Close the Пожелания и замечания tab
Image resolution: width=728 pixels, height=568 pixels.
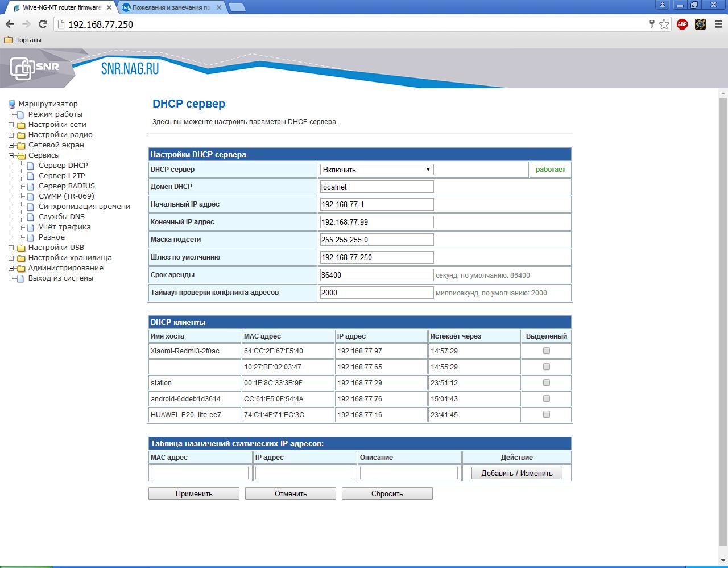point(219,7)
